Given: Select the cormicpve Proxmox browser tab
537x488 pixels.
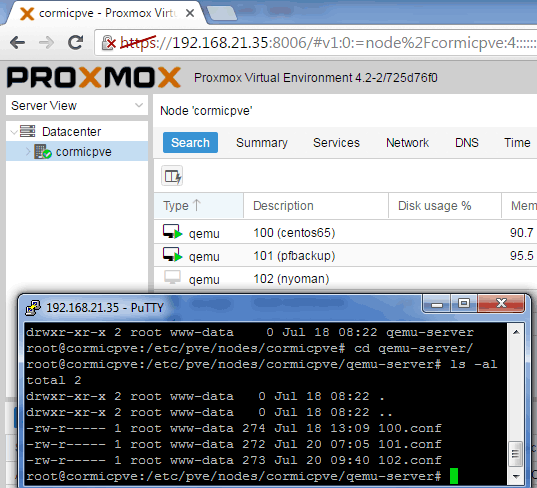Looking at the screenshot, I should point(103,13).
